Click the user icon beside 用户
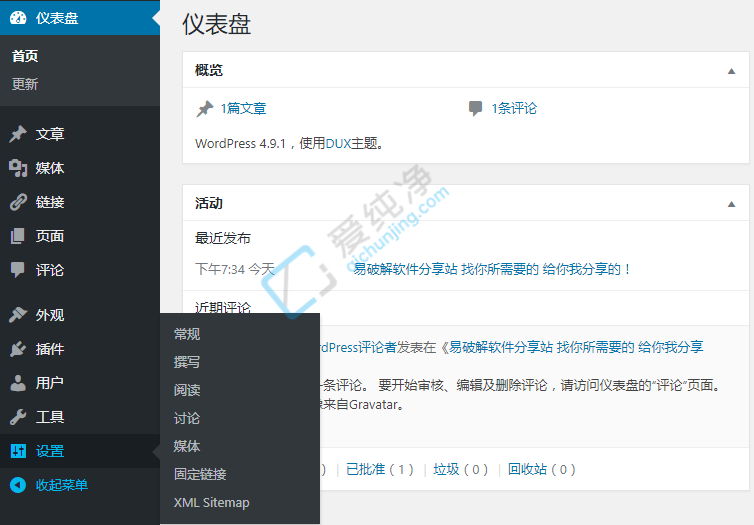 pos(18,383)
